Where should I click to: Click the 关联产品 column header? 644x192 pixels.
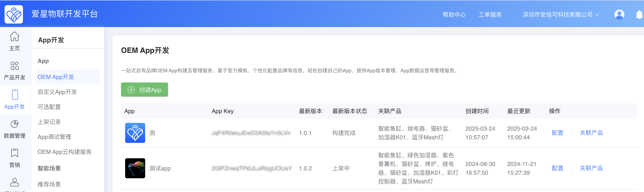pos(390,111)
